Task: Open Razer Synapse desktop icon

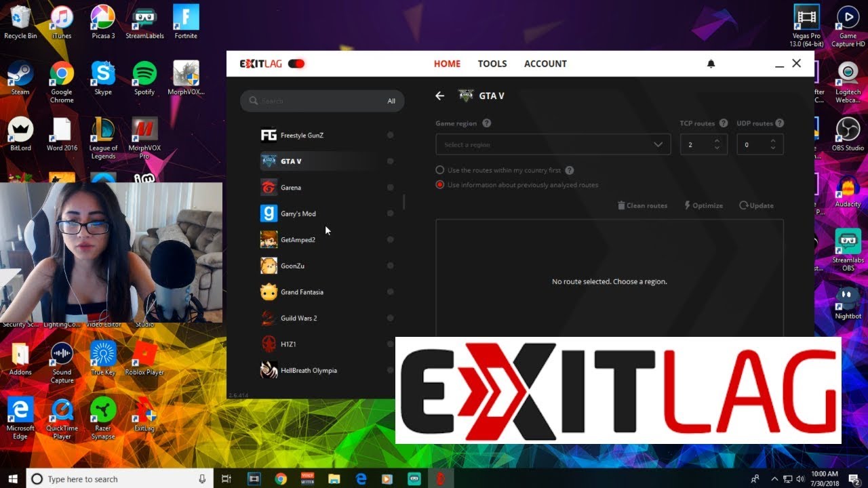Action: (103, 419)
